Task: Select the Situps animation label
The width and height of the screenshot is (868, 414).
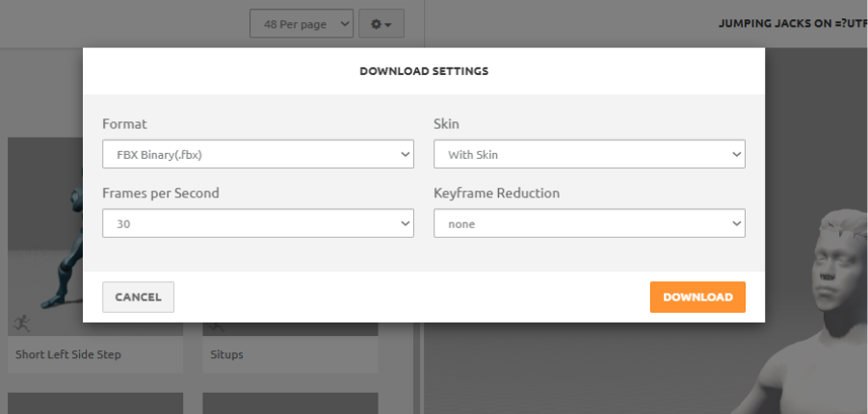Action: point(227,354)
